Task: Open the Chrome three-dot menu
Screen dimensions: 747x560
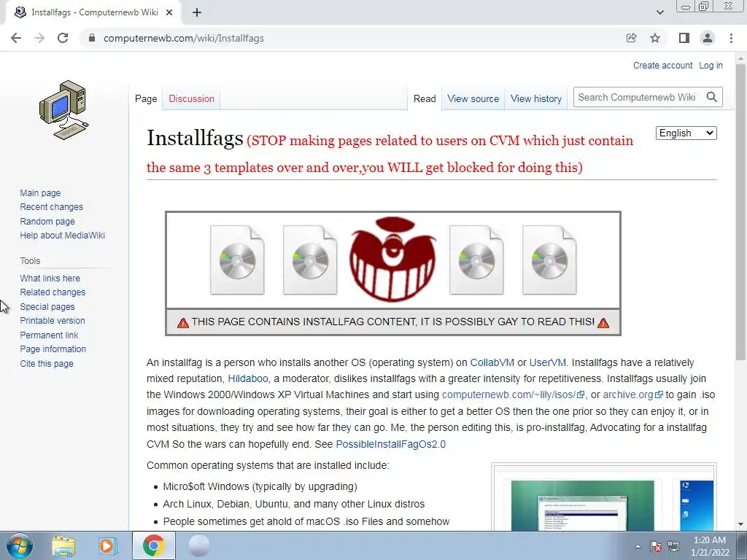Action: point(731,38)
